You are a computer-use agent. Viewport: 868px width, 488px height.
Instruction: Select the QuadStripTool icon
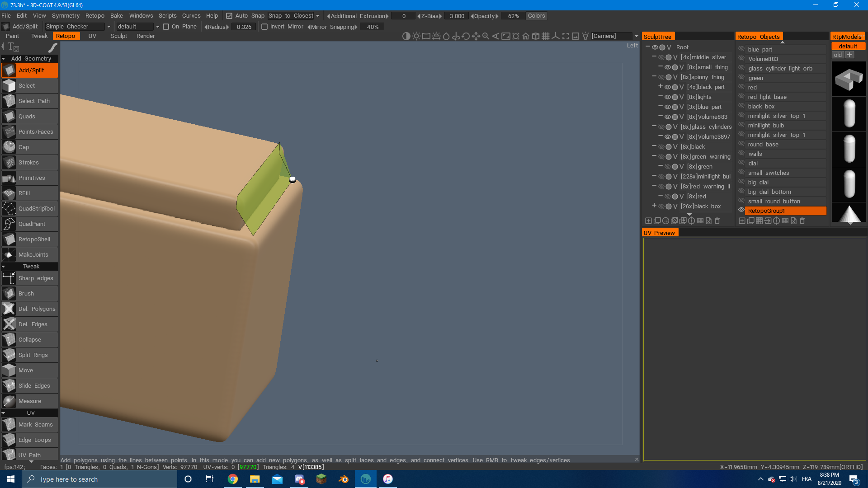(x=9, y=209)
